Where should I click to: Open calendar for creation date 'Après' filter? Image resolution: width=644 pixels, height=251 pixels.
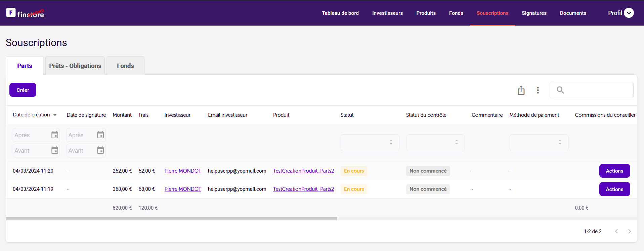coord(55,135)
